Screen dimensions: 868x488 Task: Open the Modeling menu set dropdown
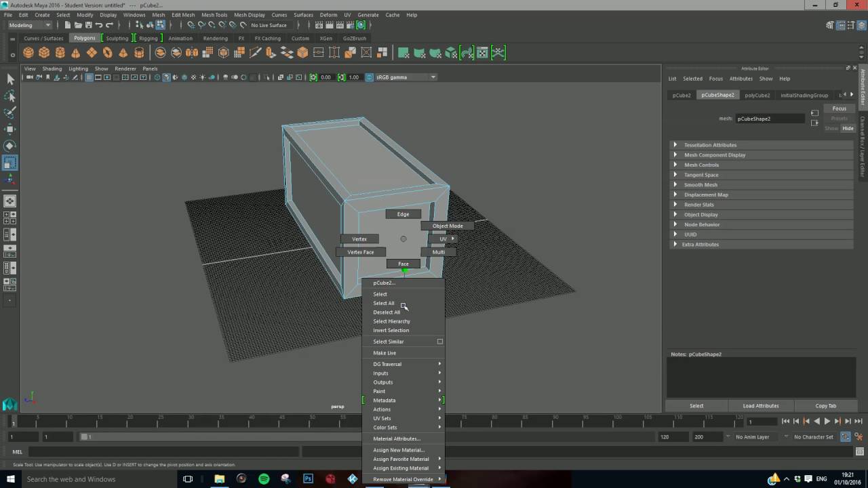[x=29, y=25]
